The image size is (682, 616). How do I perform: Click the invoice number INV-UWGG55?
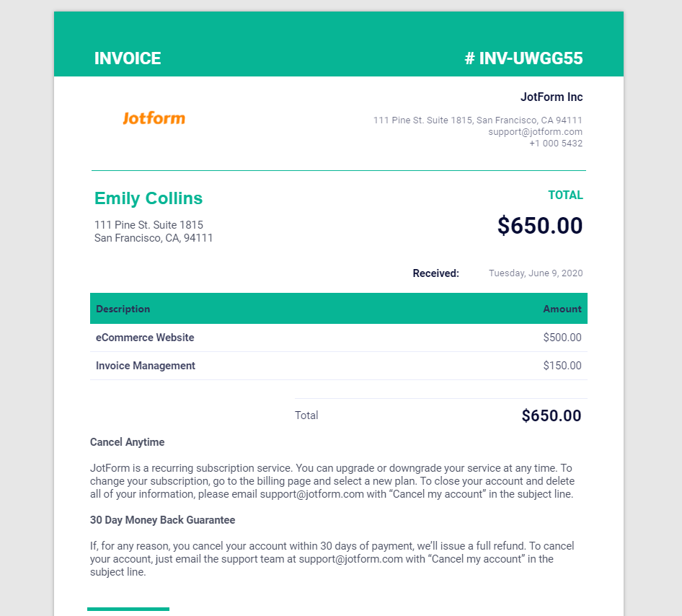[523, 58]
